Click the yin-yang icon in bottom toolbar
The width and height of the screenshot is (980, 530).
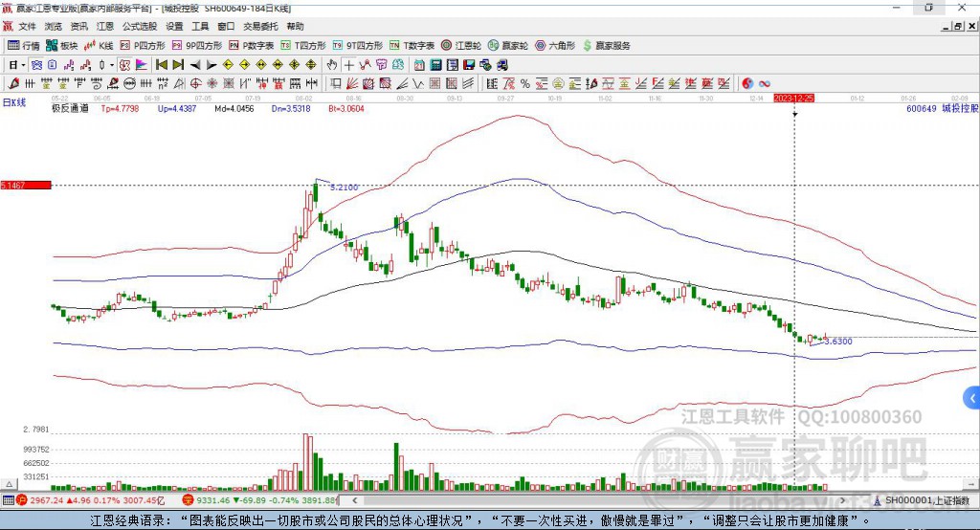point(747,83)
